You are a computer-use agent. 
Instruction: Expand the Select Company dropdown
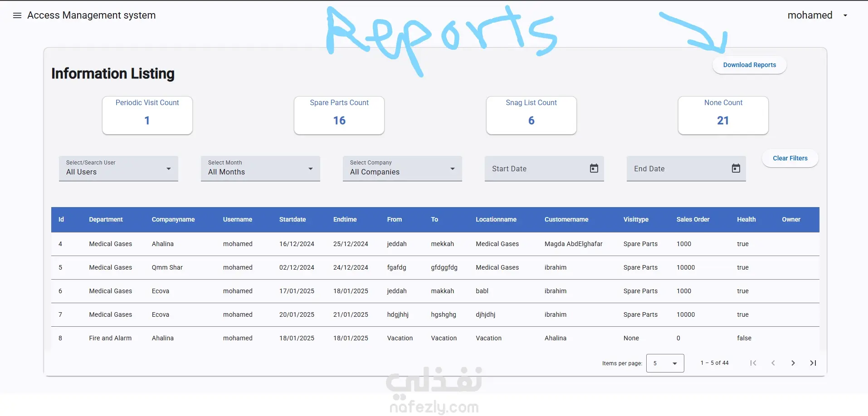click(x=402, y=169)
